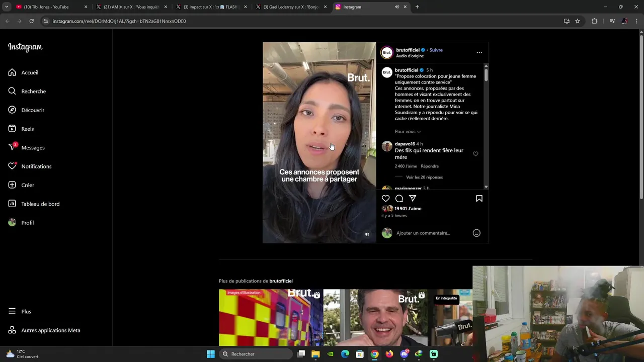Select Créer to make a post
The height and width of the screenshot is (362, 644).
[x=21, y=185]
